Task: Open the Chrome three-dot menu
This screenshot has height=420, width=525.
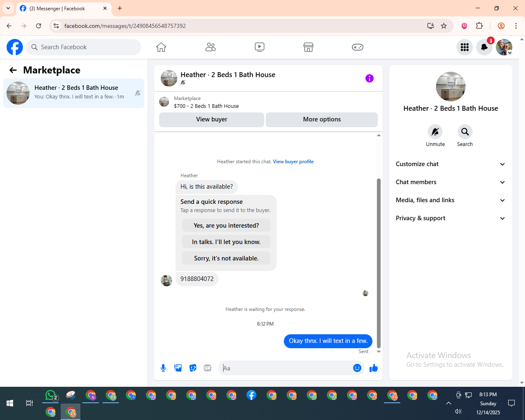Action: pos(516,26)
